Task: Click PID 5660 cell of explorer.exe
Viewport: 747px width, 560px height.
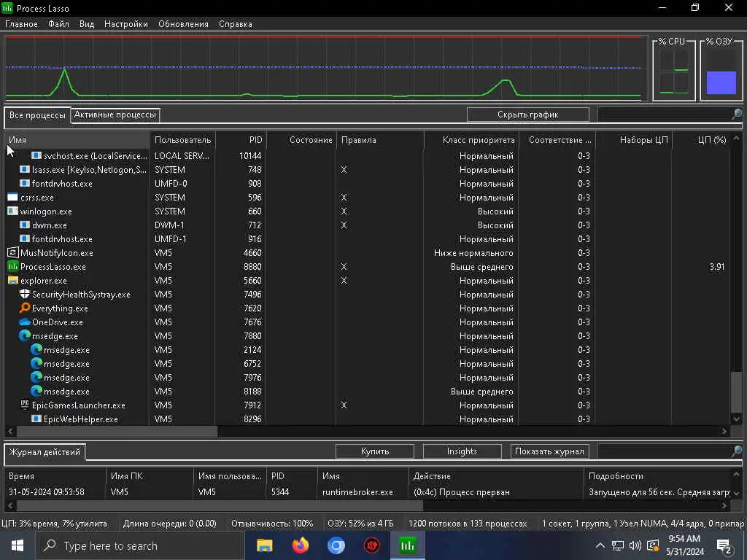Action: coord(252,281)
